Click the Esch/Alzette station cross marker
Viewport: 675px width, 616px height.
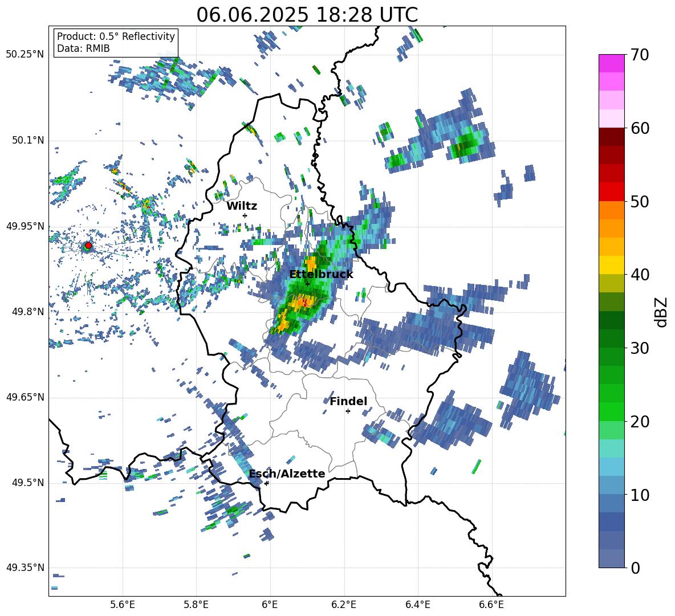(266, 483)
